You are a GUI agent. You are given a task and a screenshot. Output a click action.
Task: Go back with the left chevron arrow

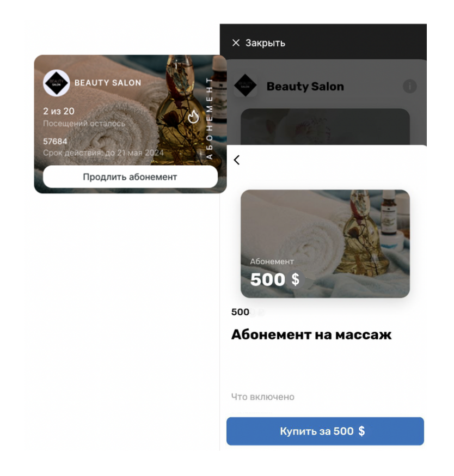point(237,160)
